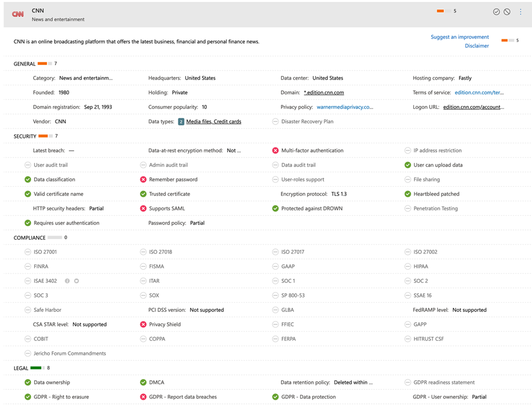This screenshot has height=408, width=532.
Task: Click the green check beside Data ownership
Action: [28, 382]
